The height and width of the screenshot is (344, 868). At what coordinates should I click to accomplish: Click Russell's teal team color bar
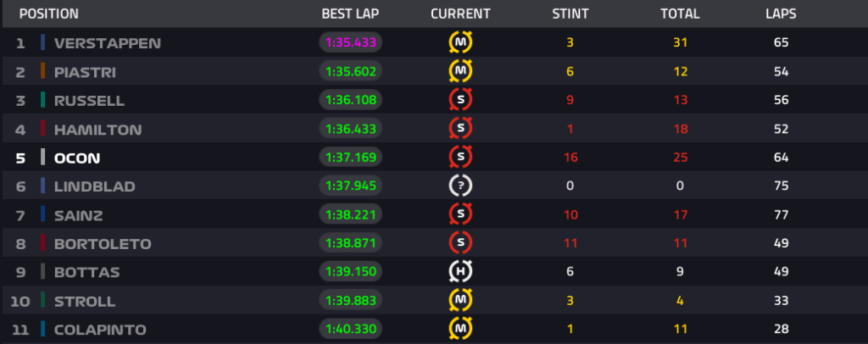click(42, 100)
